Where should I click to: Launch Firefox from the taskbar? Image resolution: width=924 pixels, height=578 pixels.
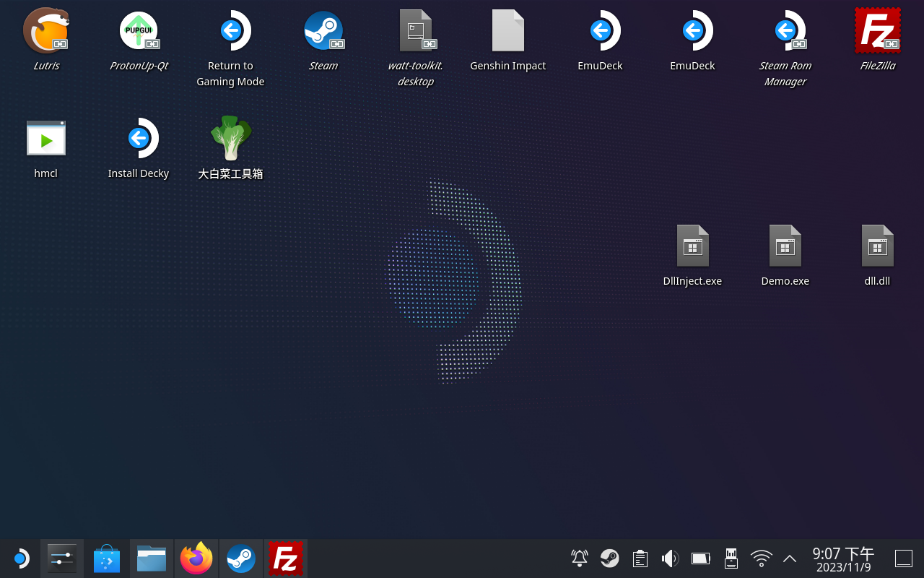[x=196, y=558]
